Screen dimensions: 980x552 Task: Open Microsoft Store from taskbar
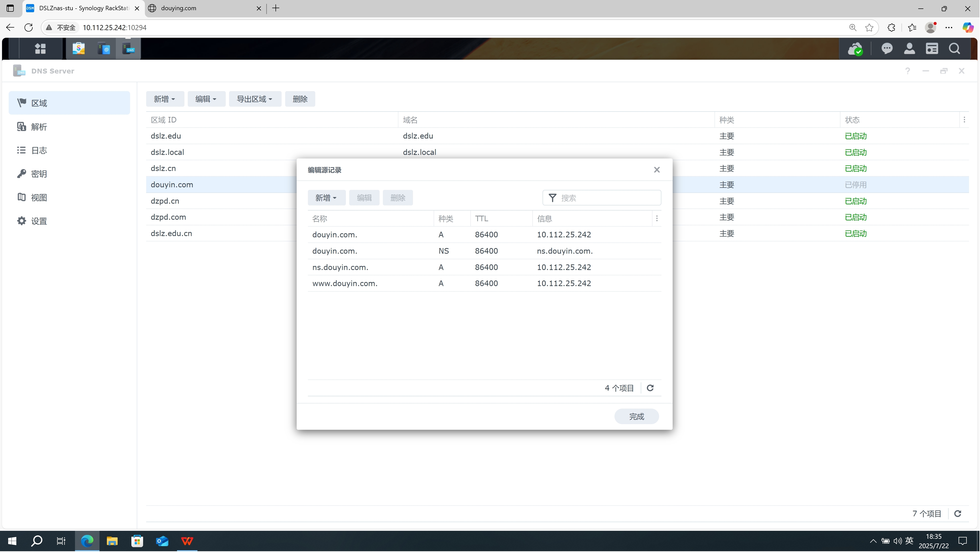[137, 541]
